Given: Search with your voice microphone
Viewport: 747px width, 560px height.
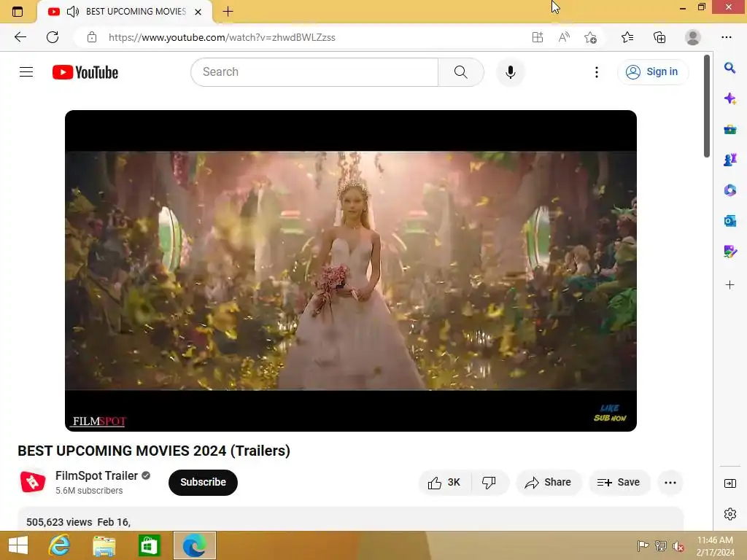Looking at the screenshot, I should click(510, 72).
